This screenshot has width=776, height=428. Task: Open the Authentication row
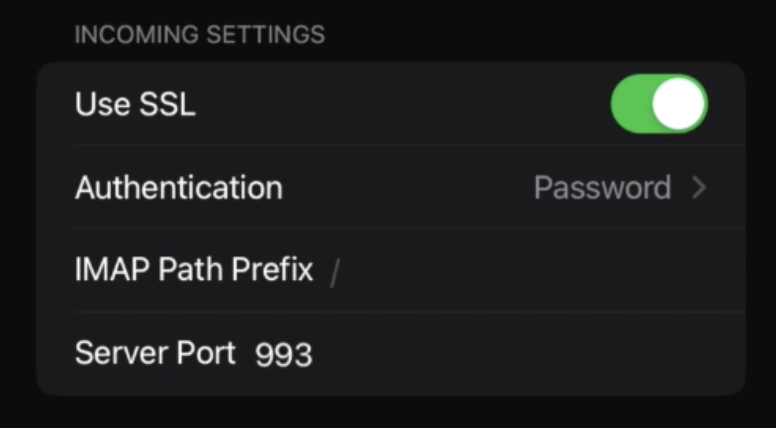[x=391, y=188]
